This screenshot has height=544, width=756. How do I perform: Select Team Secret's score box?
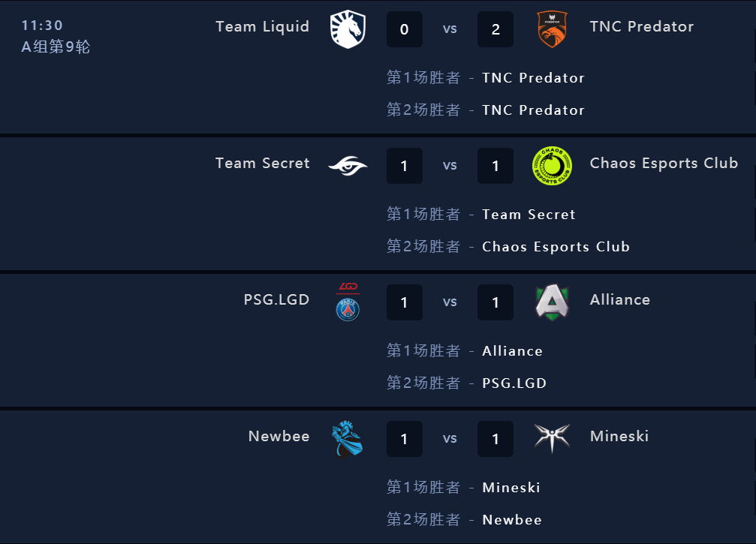coord(404,166)
